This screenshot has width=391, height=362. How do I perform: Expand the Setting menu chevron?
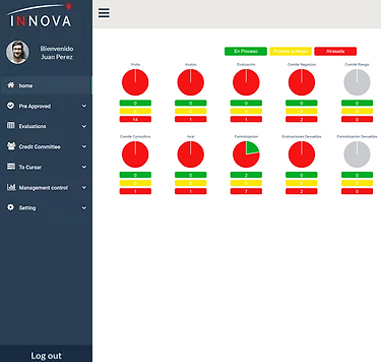pyautogui.click(x=84, y=208)
